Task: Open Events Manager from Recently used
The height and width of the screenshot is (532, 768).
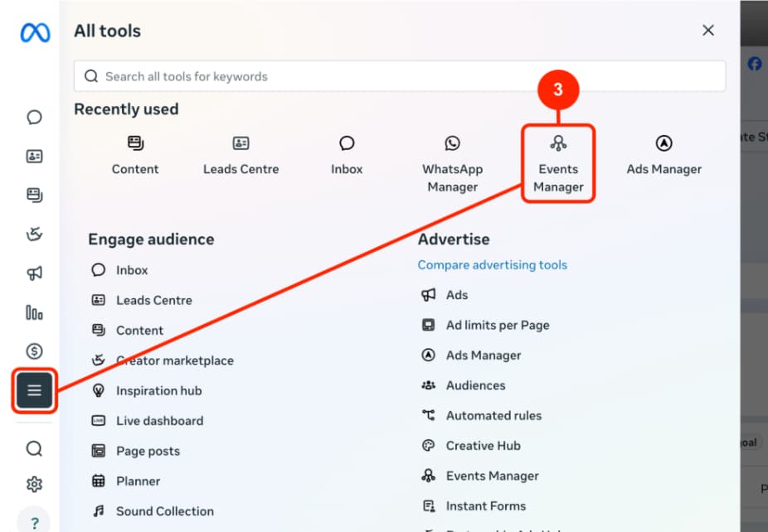Action: point(558,164)
